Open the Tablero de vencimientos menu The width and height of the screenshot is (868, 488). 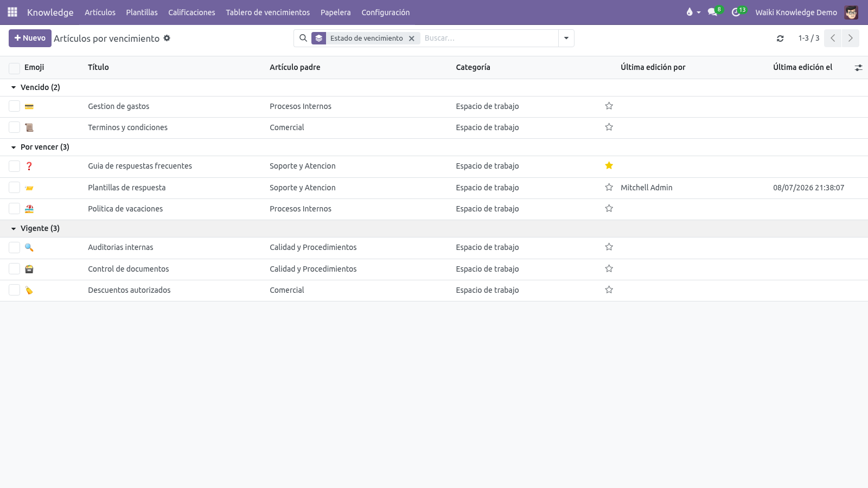coord(268,12)
